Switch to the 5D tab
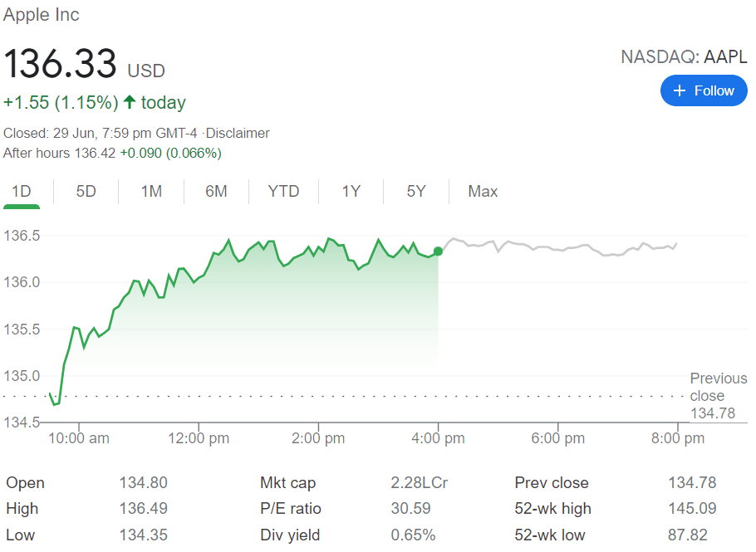The height and width of the screenshot is (552, 756). pos(86,192)
